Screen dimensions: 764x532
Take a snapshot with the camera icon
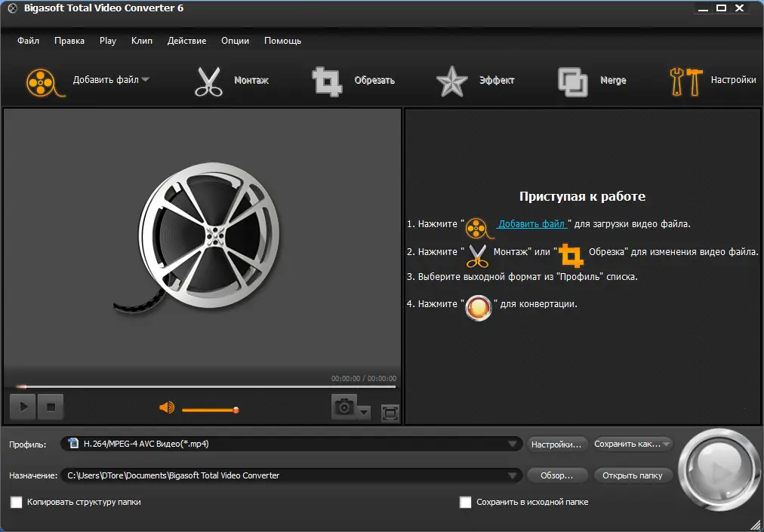pyautogui.click(x=345, y=408)
